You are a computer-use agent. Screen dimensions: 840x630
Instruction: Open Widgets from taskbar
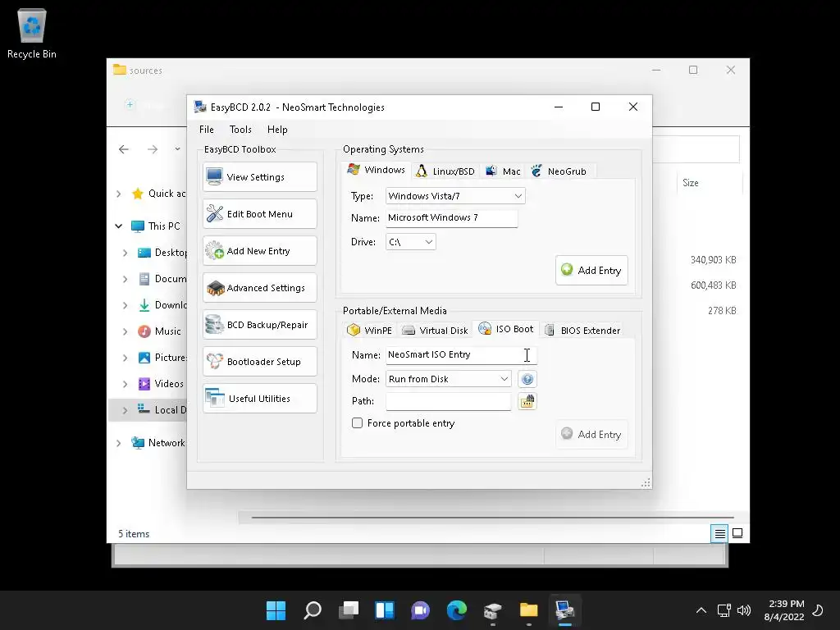click(385, 610)
